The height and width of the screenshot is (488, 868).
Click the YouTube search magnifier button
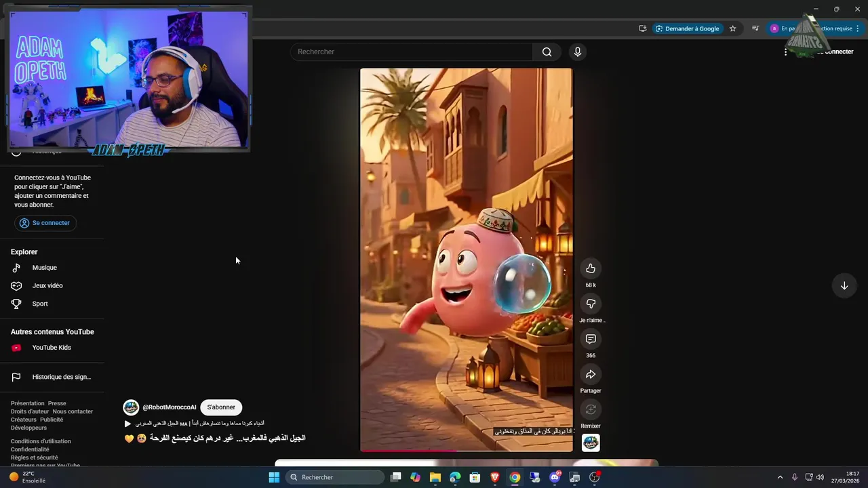[x=547, y=52]
